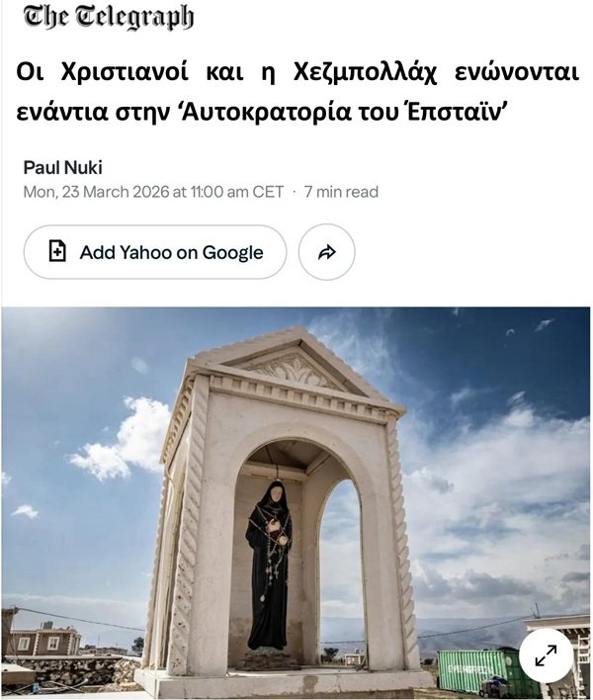Expand the photo with the fullscreen arrows icon
Screen dimensions: 593x700
546,656
